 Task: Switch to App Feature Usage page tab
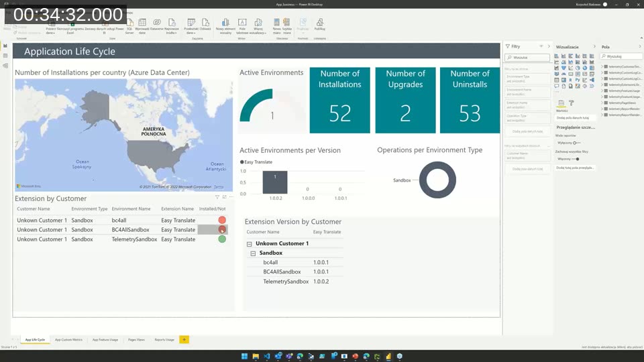click(105, 340)
